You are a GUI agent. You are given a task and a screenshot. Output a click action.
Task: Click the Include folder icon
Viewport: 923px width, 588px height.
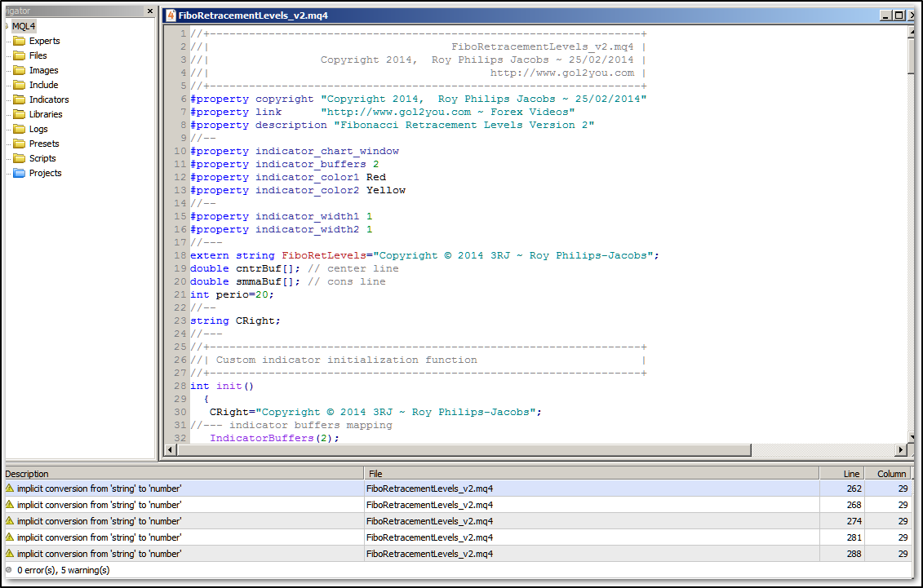coord(19,85)
